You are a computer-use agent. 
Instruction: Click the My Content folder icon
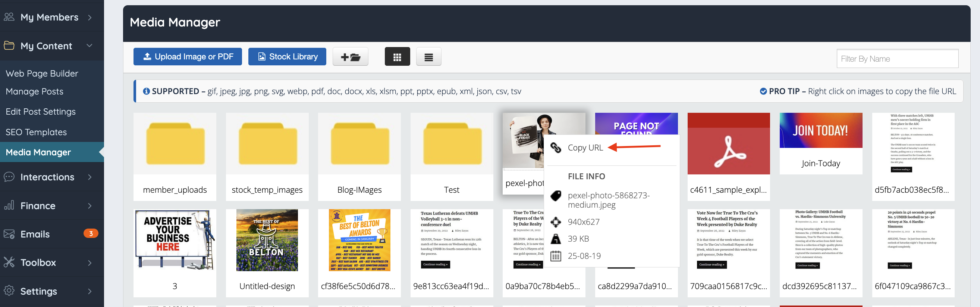click(x=9, y=45)
